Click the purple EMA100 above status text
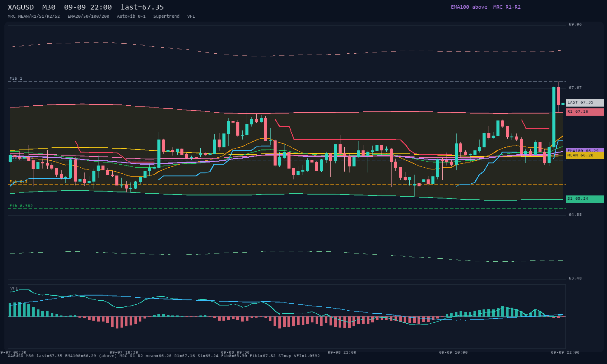The height and width of the screenshot is (364, 607). pos(469,7)
